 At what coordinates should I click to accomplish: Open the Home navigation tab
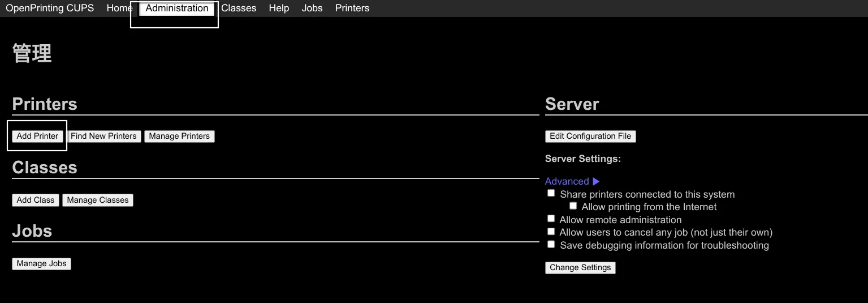pyautogui.click(x=119, y=8)
